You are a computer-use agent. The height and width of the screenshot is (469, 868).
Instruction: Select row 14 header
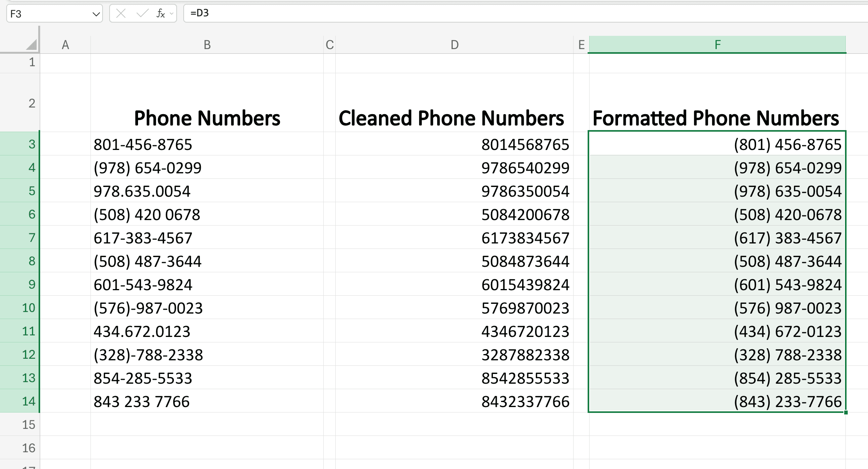(21, 401)
